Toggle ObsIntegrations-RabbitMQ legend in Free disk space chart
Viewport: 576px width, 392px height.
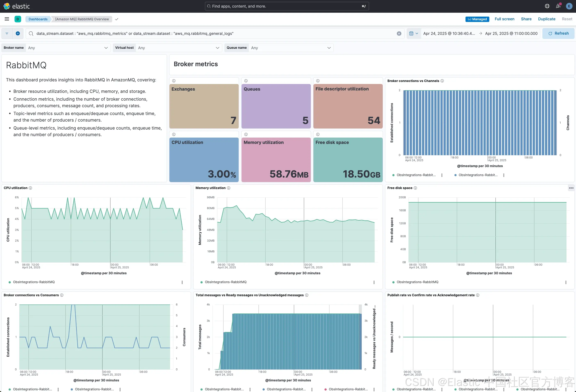click(417, 282)
